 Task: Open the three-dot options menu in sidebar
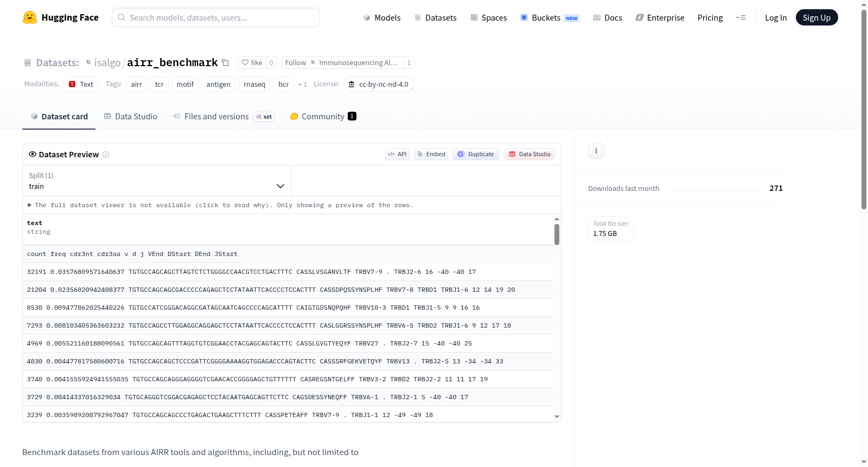596,151
